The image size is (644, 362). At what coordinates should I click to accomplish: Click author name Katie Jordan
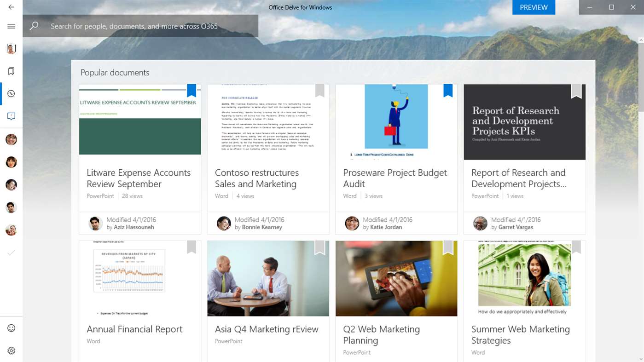point(386,227)
